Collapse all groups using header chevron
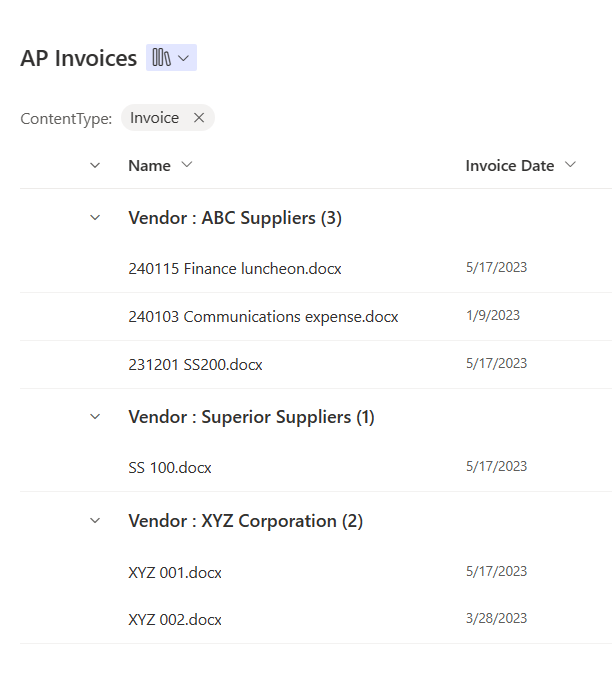This screenshot has width=612, height=696. point(95,166)
